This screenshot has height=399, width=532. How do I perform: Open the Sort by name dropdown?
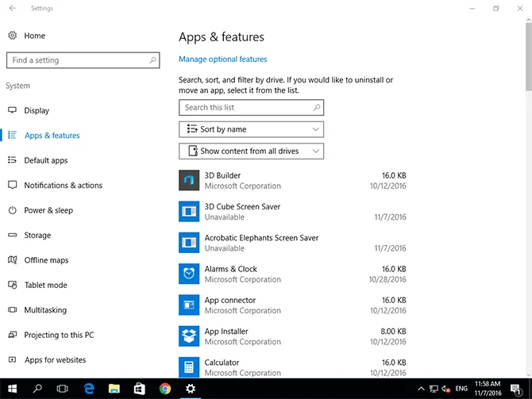251,129
